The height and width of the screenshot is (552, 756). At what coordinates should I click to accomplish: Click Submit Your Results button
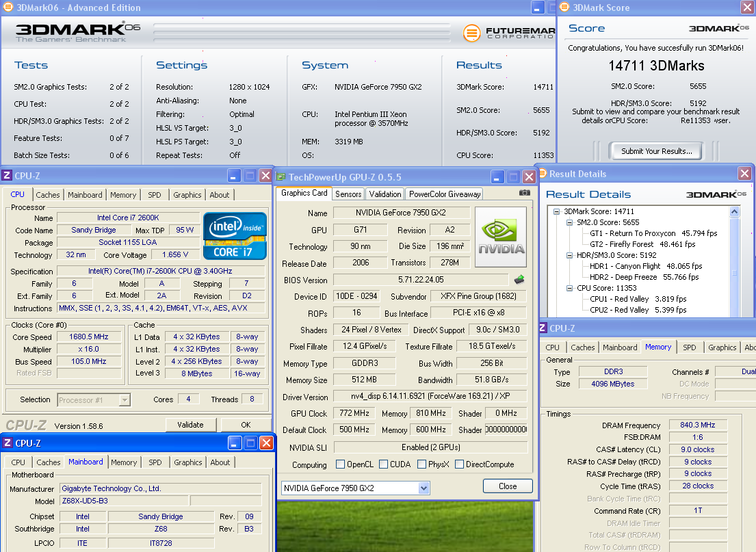pos(656,151)
